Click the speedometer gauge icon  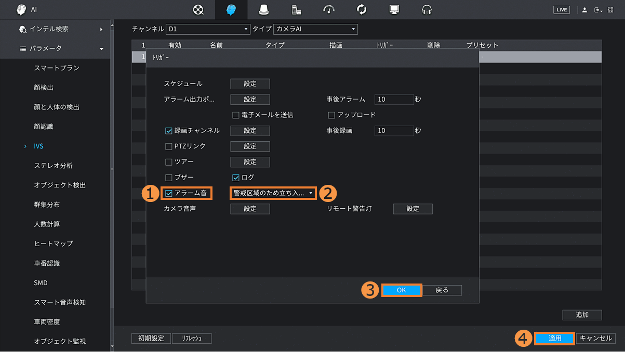pos(329,10)
